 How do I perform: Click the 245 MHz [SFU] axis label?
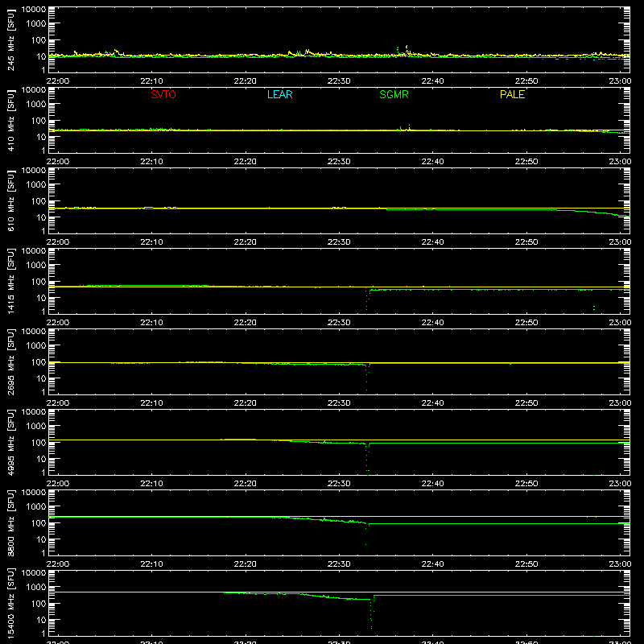(10, 39)
